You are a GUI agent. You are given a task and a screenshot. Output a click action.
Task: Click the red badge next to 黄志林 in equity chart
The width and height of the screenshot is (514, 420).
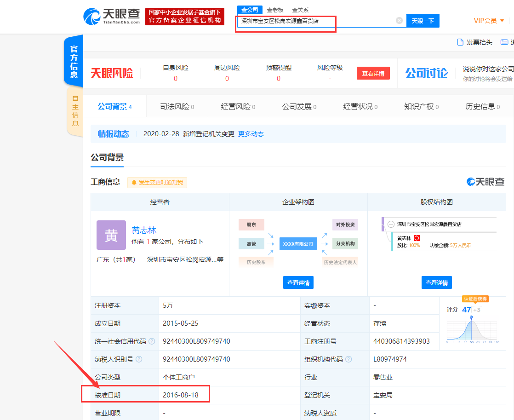click(417, 238)
